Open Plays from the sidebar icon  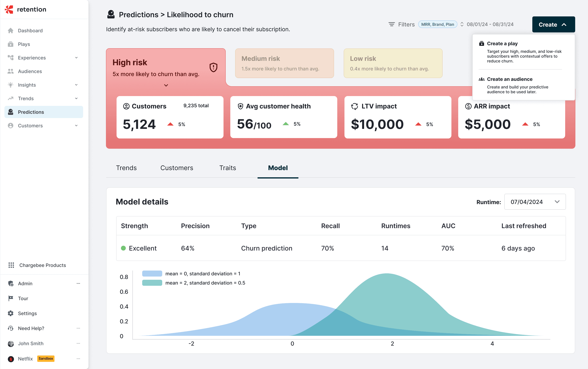point(10,44)
